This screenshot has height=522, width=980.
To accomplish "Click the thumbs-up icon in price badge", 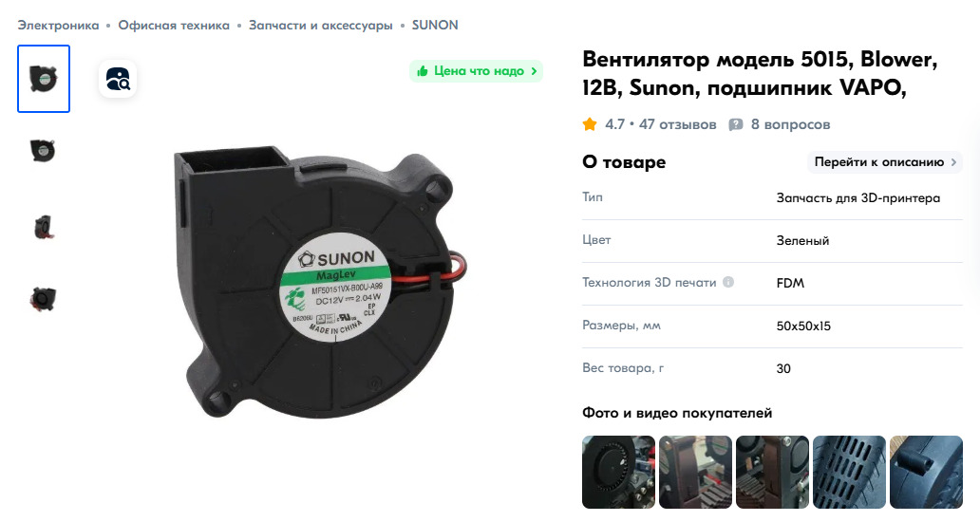I will 423,71.
